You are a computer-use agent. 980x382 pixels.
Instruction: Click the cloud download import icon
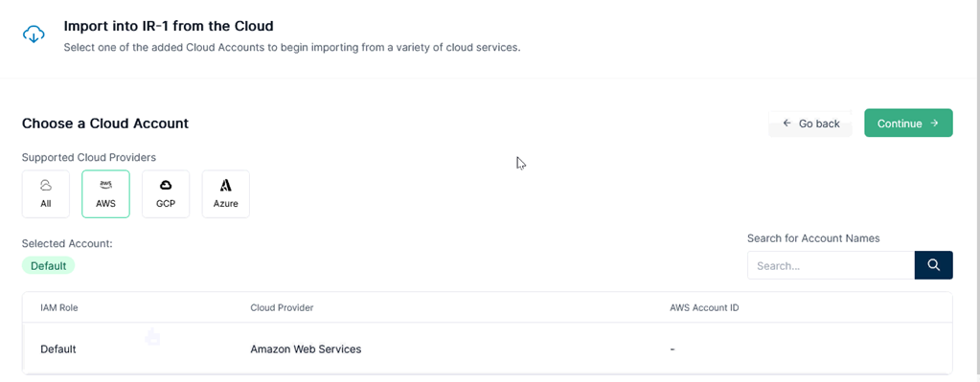[34, 34]
